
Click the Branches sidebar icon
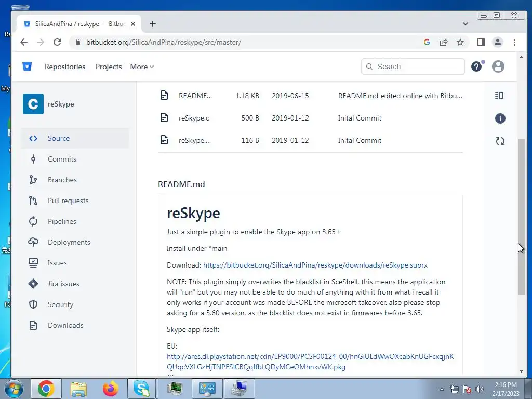33,180
